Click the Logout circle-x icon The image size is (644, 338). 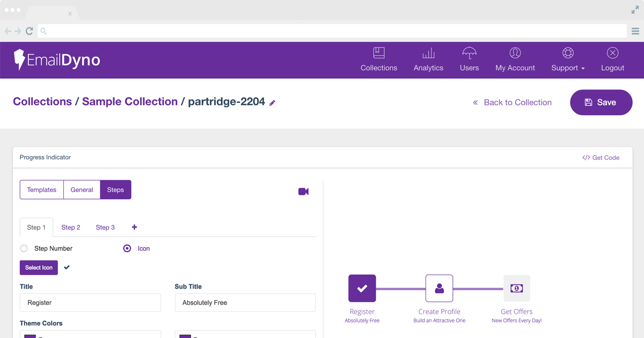point(612,54)
